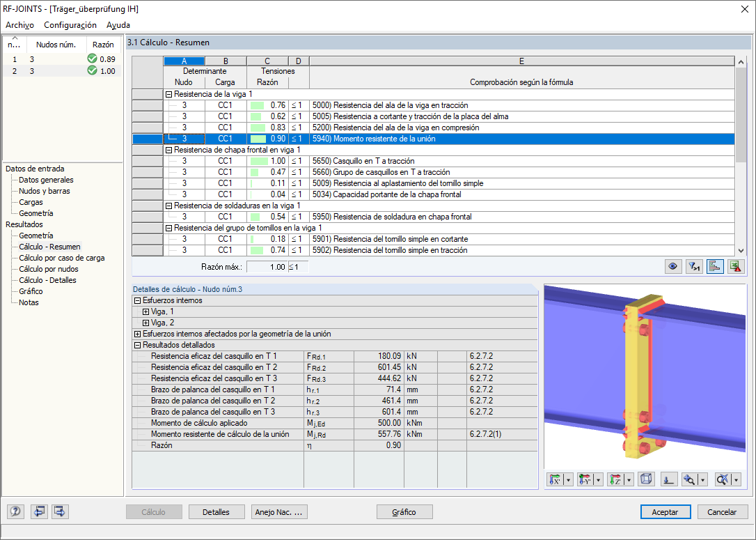Viewport: 756px width, 540px height.
Task: Open the filter results greater than one tool
Action: [694, 266]
